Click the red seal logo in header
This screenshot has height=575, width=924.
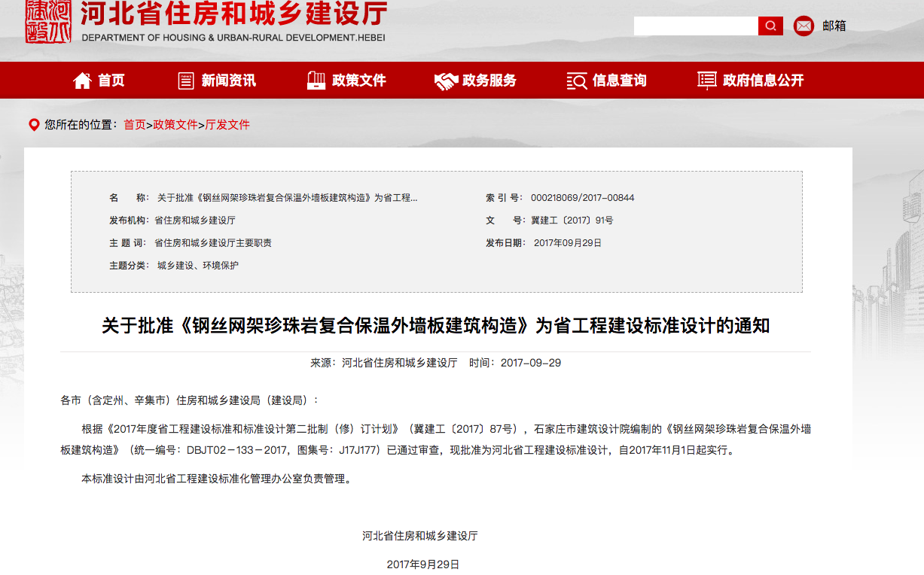(49, 21)
